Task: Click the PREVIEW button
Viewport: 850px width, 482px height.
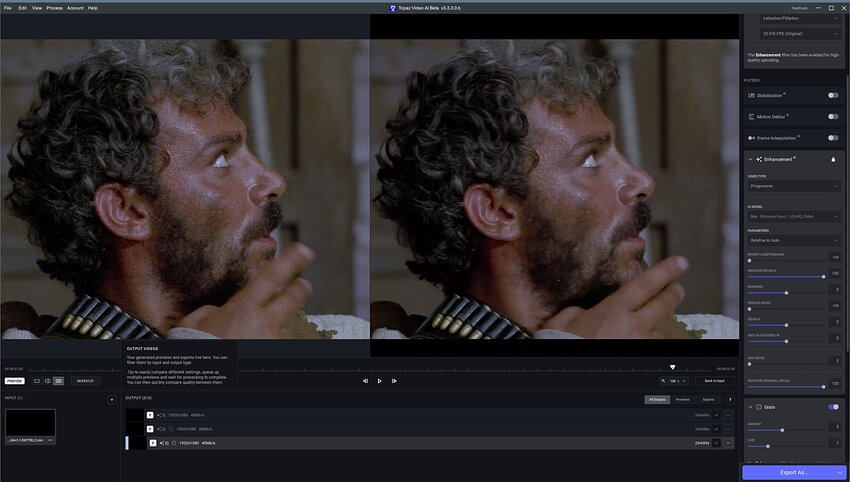Action: [15, 381]
